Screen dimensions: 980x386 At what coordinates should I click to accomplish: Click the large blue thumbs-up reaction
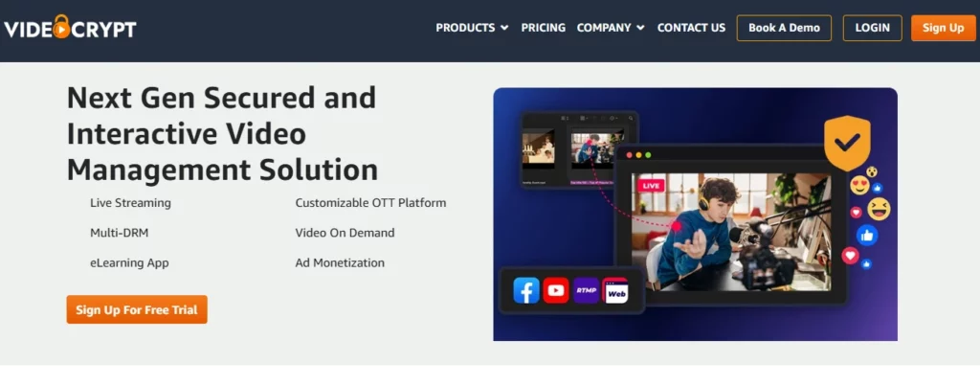point(867,236)
